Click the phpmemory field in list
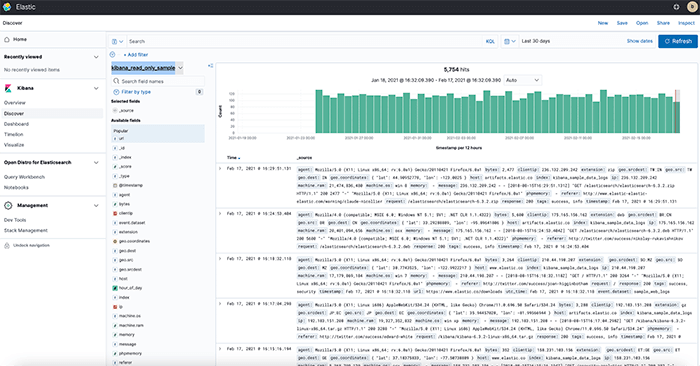Screen dimensions: 700x366 click(130, 354)
